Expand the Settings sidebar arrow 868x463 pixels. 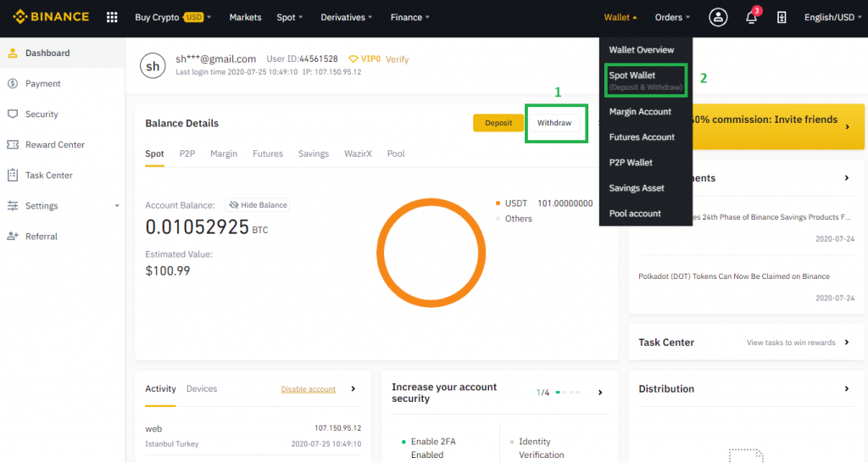(117, 206)
